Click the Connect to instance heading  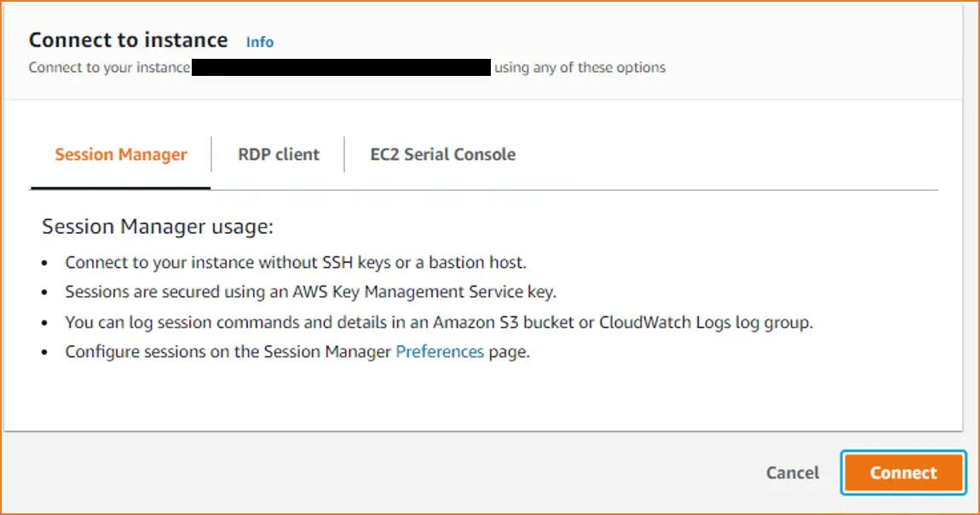[128, 39]
